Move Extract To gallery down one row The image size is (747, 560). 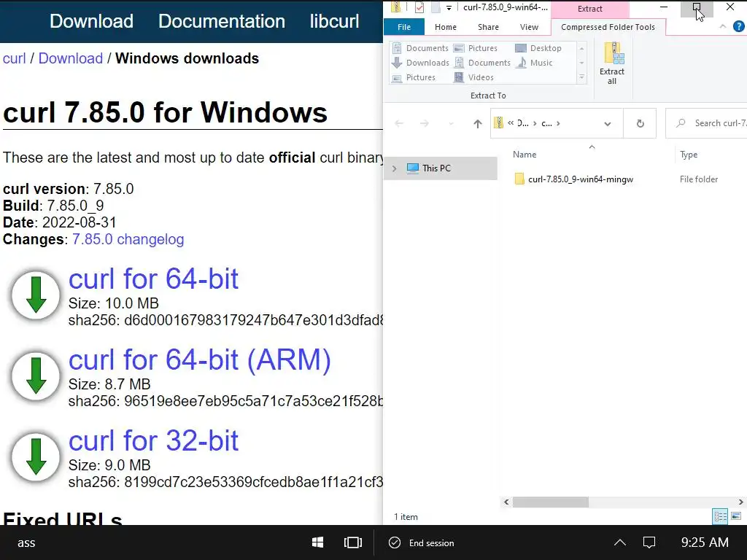(581, 63)
